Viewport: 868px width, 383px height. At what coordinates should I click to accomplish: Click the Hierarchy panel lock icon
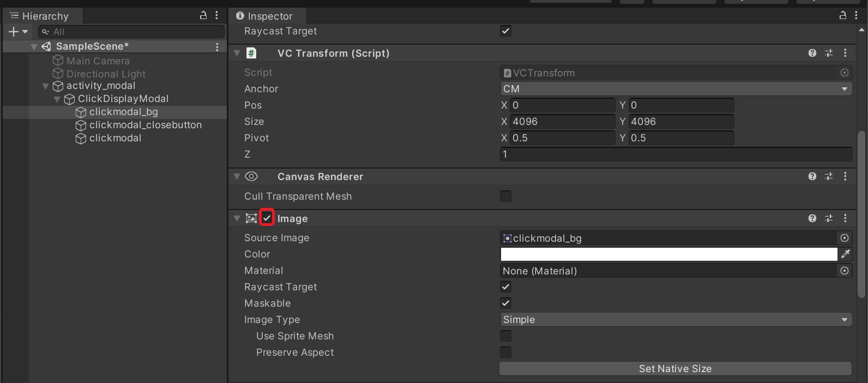tap(203, 16)
